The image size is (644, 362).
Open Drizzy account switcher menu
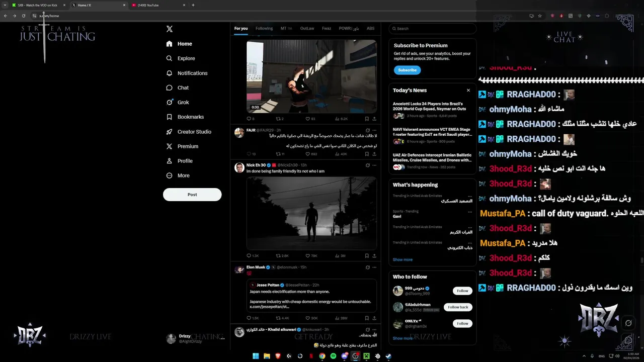(x=195, y=338)
